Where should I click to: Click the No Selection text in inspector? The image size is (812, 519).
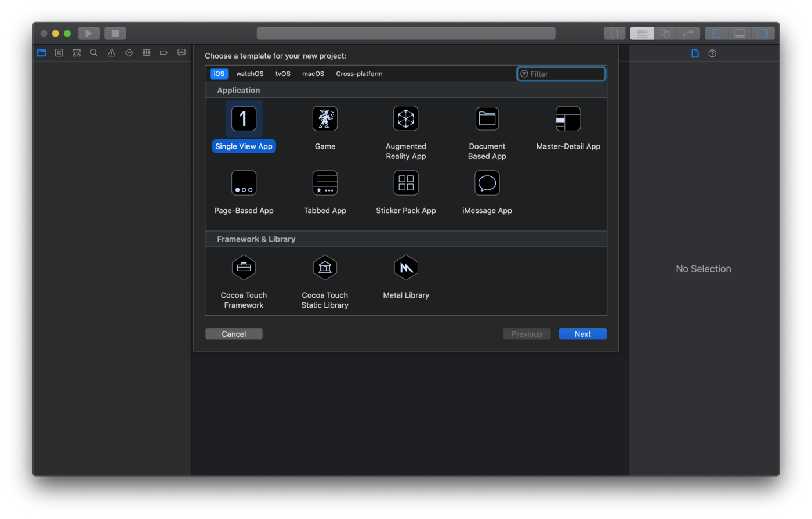pos(704,269)
